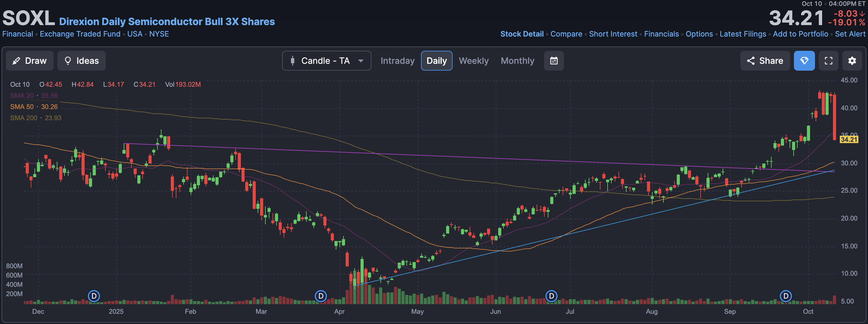This screenshot has width=868, height=324.
Task: Click the O 42.45 open value
Action: pos(51,85)
